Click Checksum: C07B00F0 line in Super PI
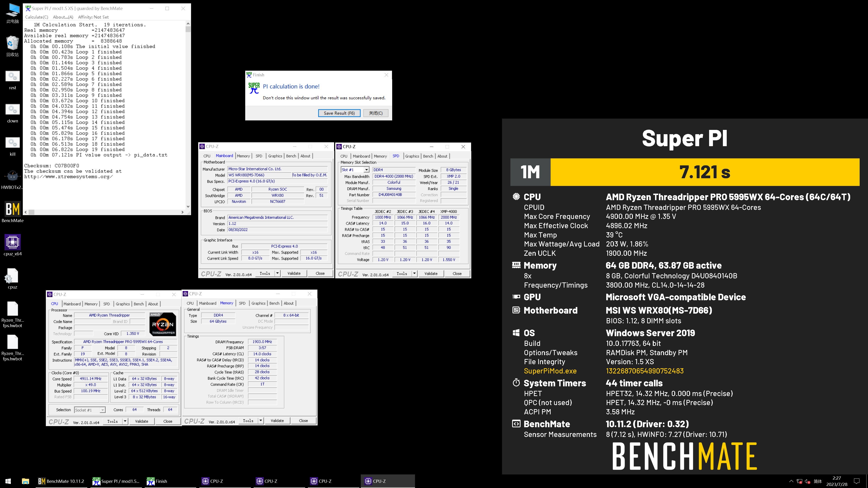868x488 pixels. 52,166
